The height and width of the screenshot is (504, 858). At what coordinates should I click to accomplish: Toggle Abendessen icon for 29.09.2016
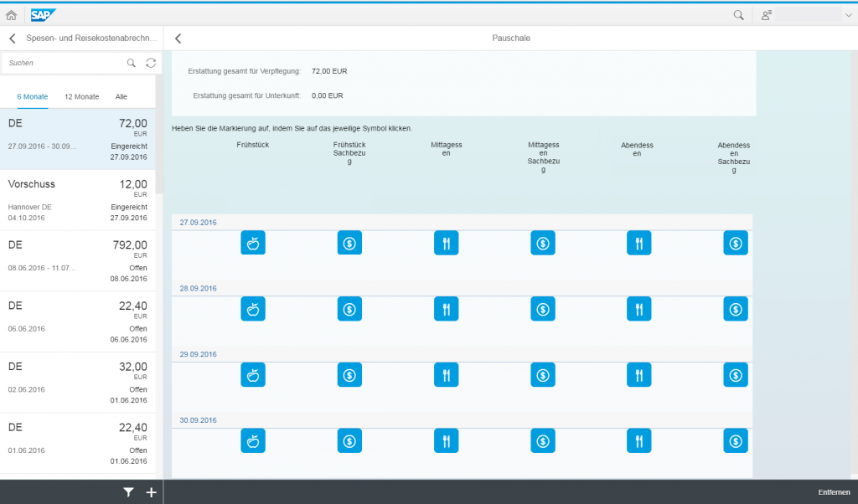[639, 374]
